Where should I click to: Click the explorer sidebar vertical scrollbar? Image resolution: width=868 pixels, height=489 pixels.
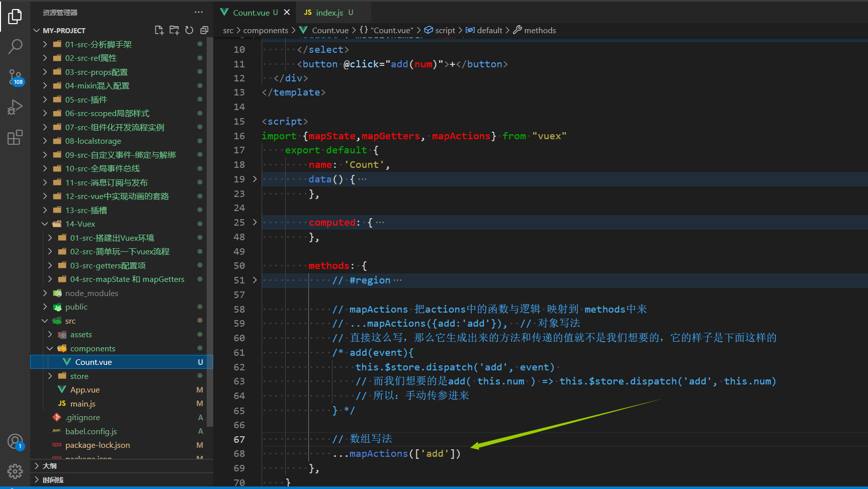pyautogui.click(x=210, y=231)
